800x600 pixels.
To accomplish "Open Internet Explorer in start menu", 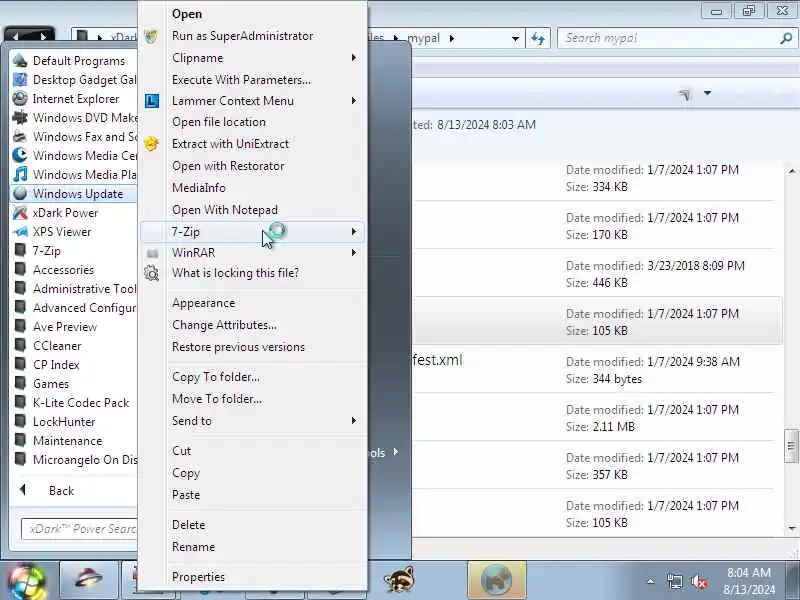I will point(74,99).
